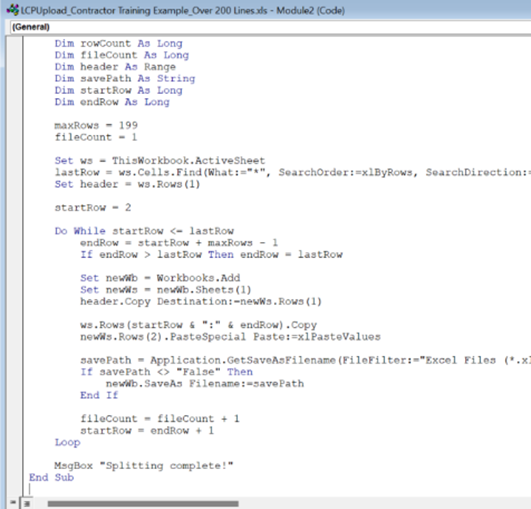This screenshot has width=531, height=509.
Task: Click 'fileCount = fileCount + 1' line
Action: click(x=160, y=419)
